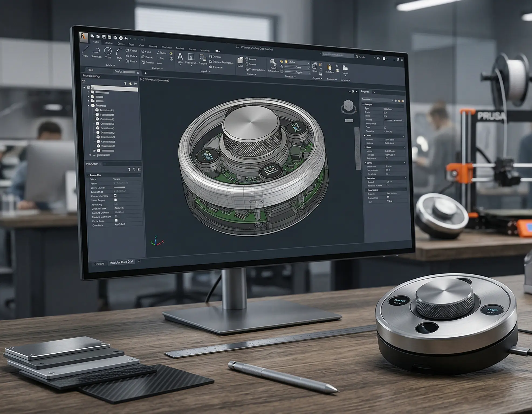
Task: Click the Dimension tool next to the text tool
Action: 191,57
